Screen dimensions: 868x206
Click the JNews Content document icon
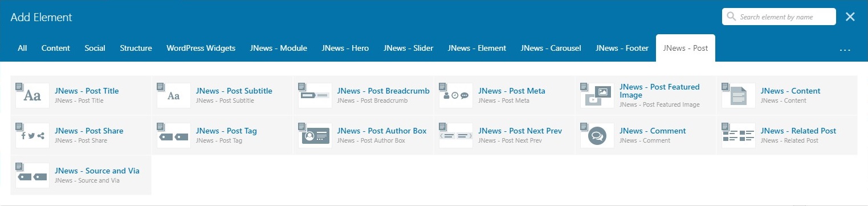pos(739,96)
